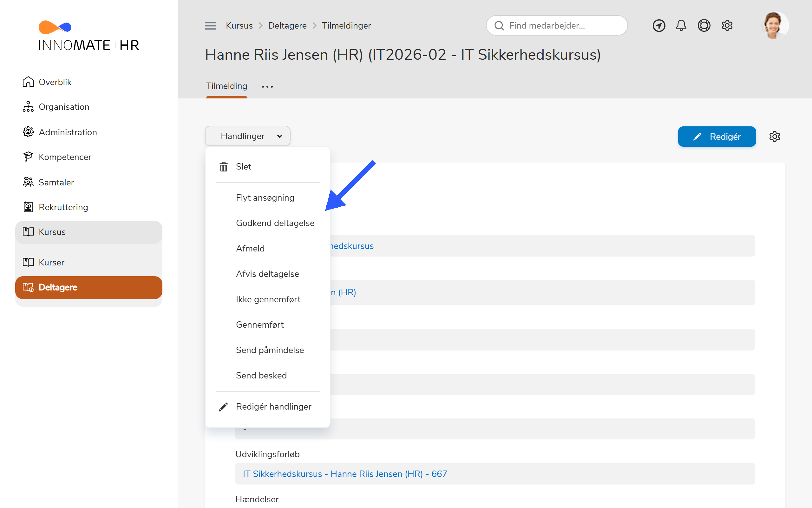Viewport: 812px width, 508px height.
Task: Click the Kompetencer graduation cap icon
Action: click(x=28, y=157)
